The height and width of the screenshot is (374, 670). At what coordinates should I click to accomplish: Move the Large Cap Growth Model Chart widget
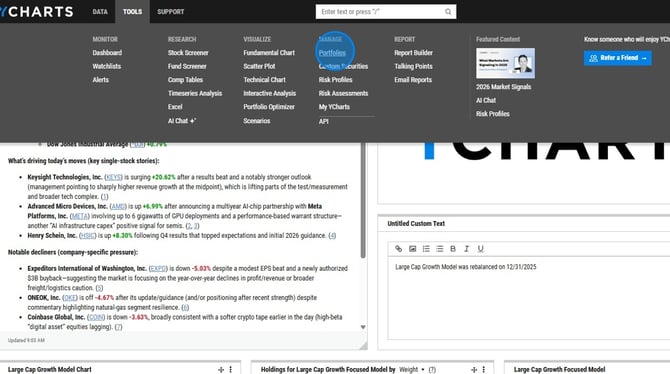coord(221,370)
